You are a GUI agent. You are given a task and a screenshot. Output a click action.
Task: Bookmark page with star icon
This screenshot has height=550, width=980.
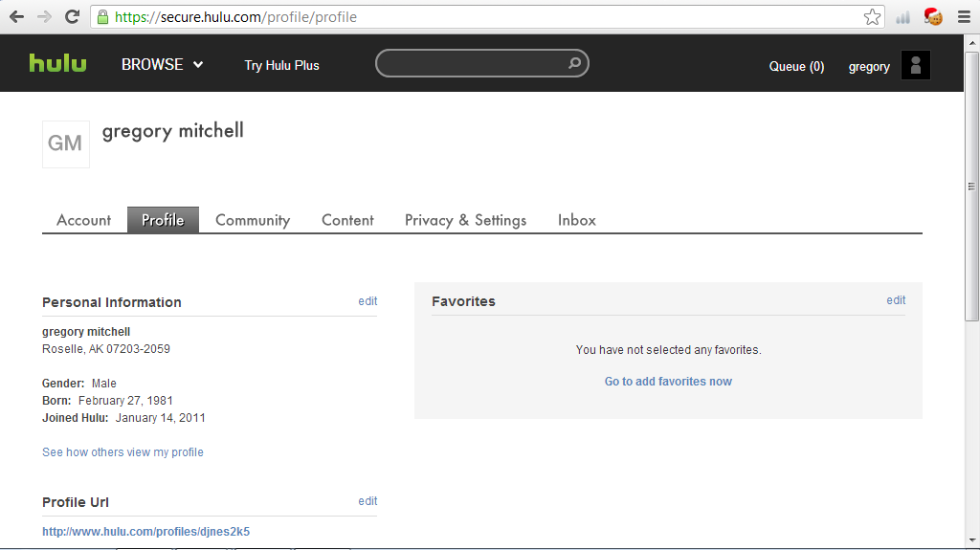click(873, 17)
